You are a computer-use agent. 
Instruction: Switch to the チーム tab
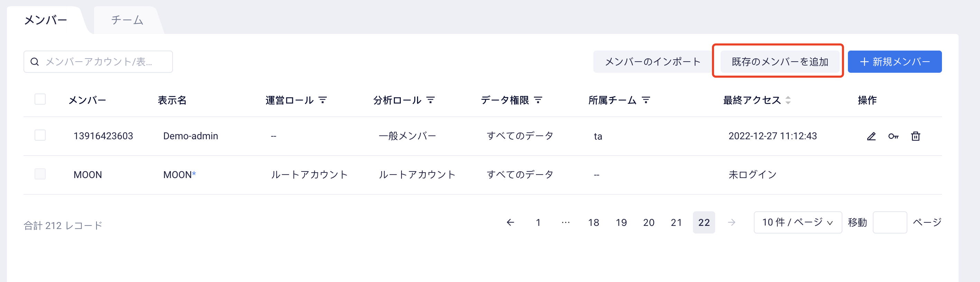[x=127, y=20]
